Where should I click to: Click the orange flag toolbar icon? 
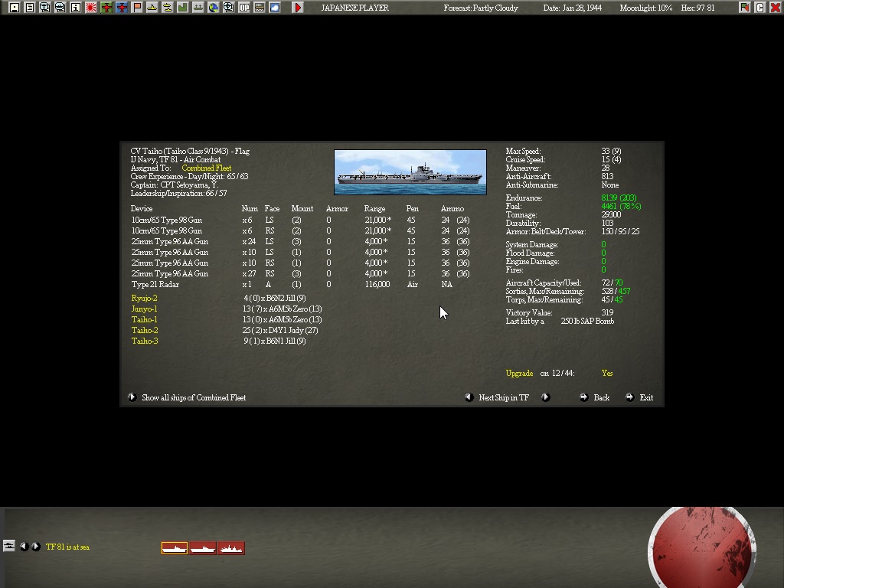click(137, 8)
